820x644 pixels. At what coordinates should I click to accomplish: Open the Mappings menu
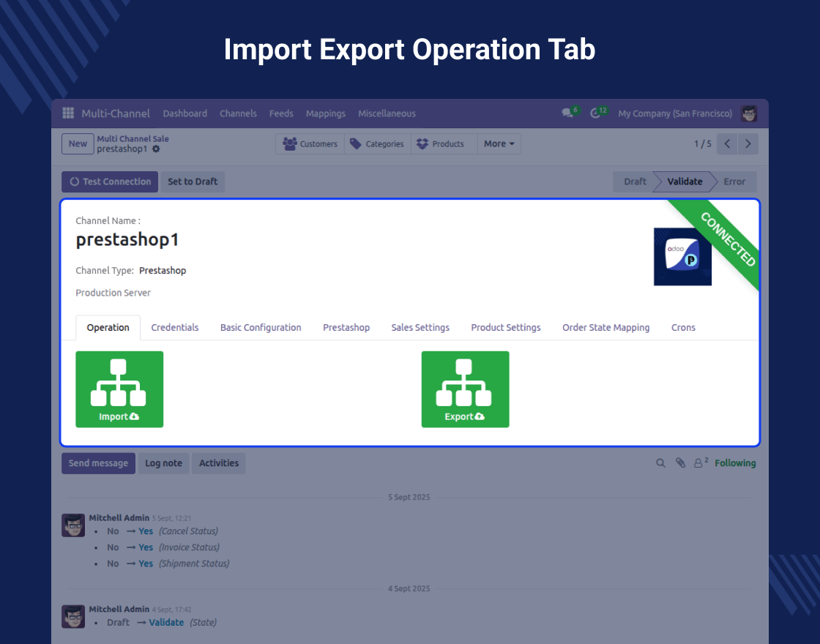click(326, 113)
